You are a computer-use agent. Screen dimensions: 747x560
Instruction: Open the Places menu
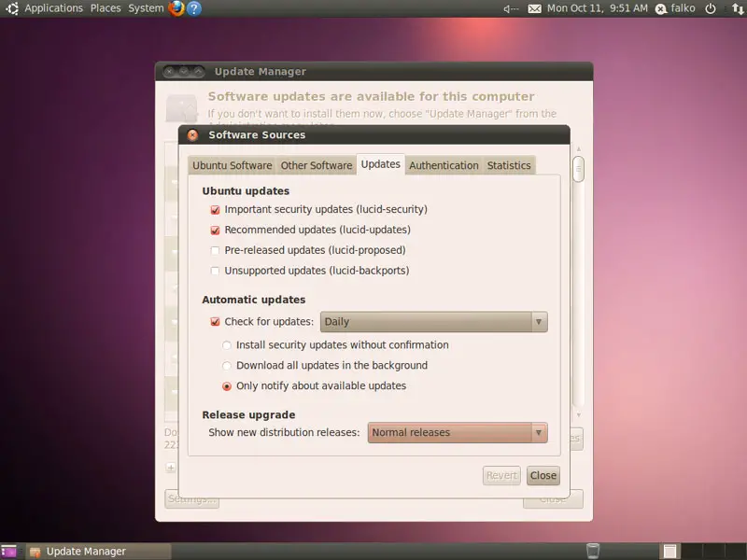106,8
